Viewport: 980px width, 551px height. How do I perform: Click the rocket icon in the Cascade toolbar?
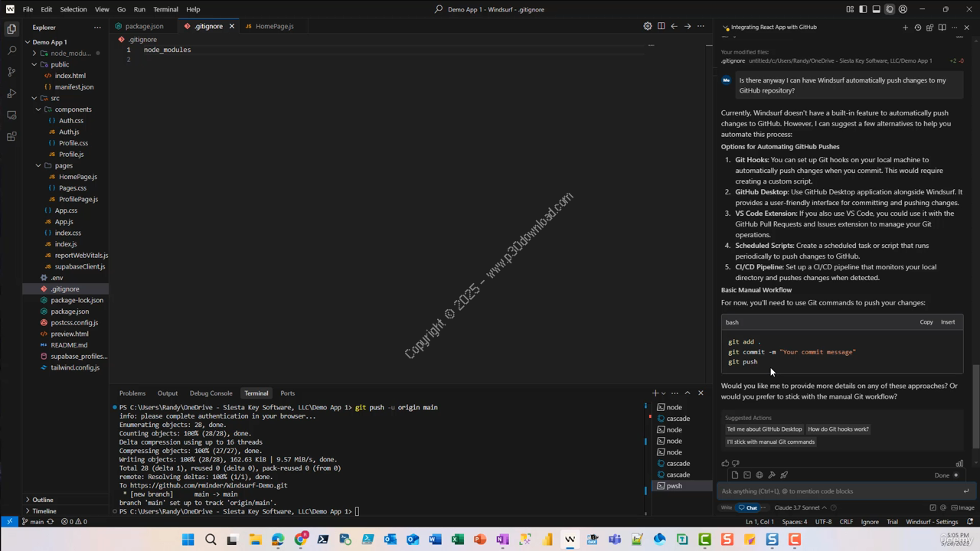[x=784, y=474]
